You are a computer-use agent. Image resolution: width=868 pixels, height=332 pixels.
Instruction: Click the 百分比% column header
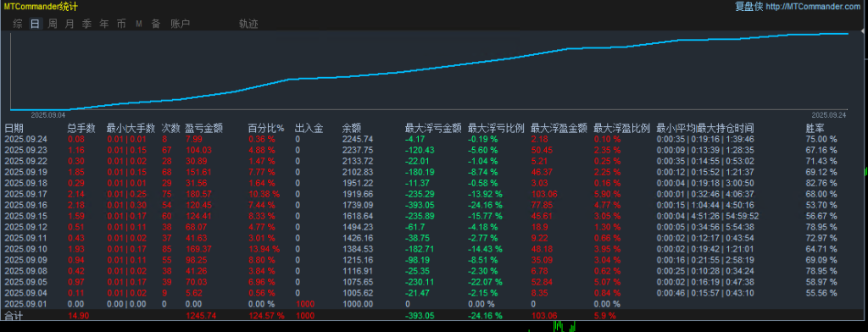[x=265, y=129]
